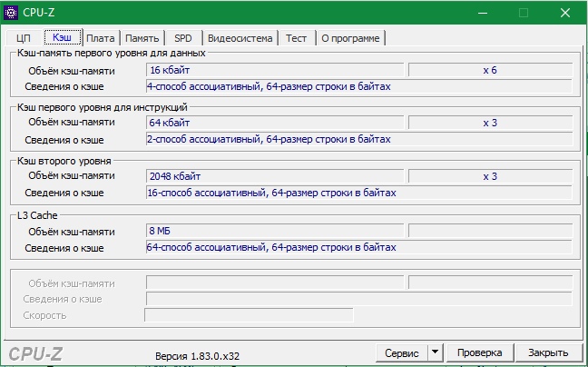
Task: Open the Плата tab
Action: [100, 37]
